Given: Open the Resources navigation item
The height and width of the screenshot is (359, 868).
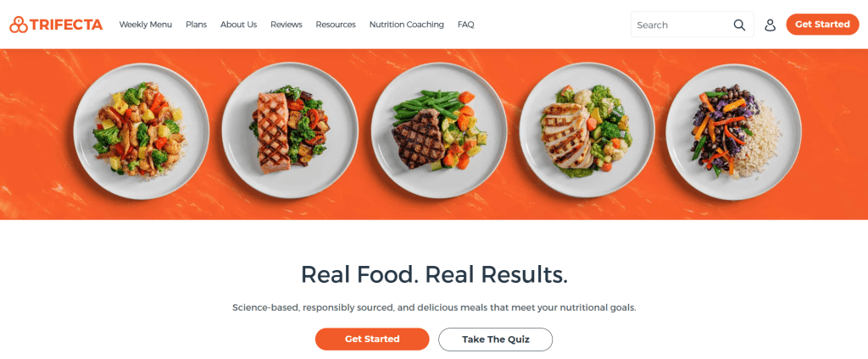Looking at the screenshot, I should tap(336, 25).
